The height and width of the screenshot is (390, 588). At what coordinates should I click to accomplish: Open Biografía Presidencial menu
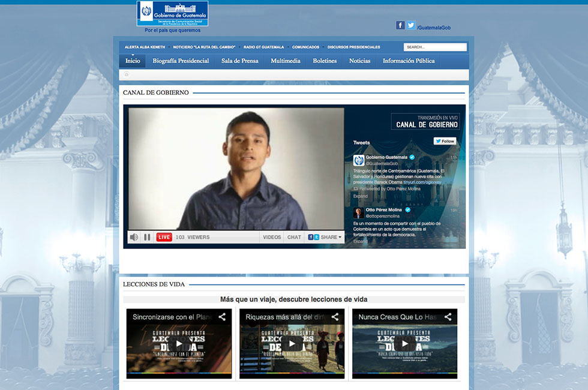(181, 61)
